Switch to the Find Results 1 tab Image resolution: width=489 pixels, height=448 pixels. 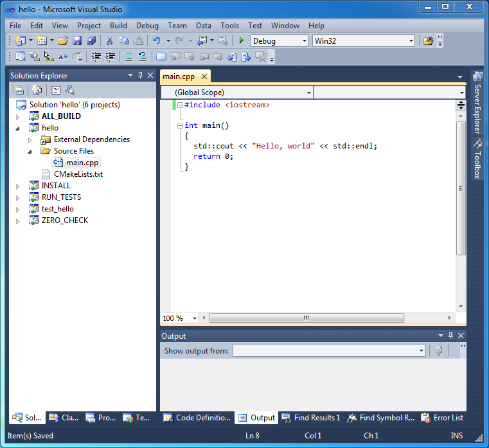point(310,418)
